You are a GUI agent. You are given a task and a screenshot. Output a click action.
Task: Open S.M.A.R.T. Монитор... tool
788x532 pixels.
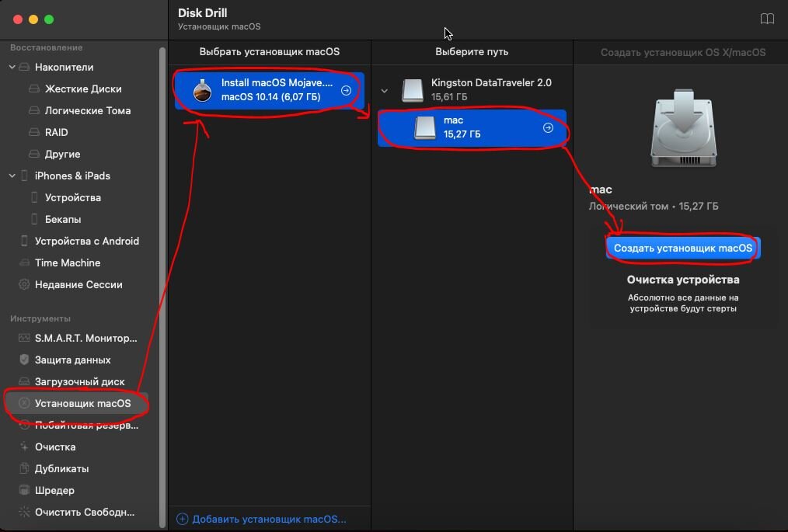pos(86,338)
